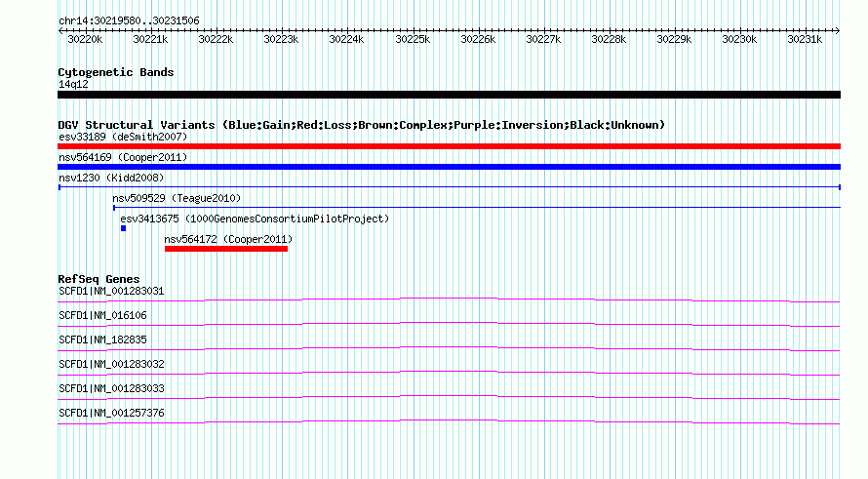Open the nsv564169 (Cooper2011) variant label
The image size is (868, 479).
point(123,157)
